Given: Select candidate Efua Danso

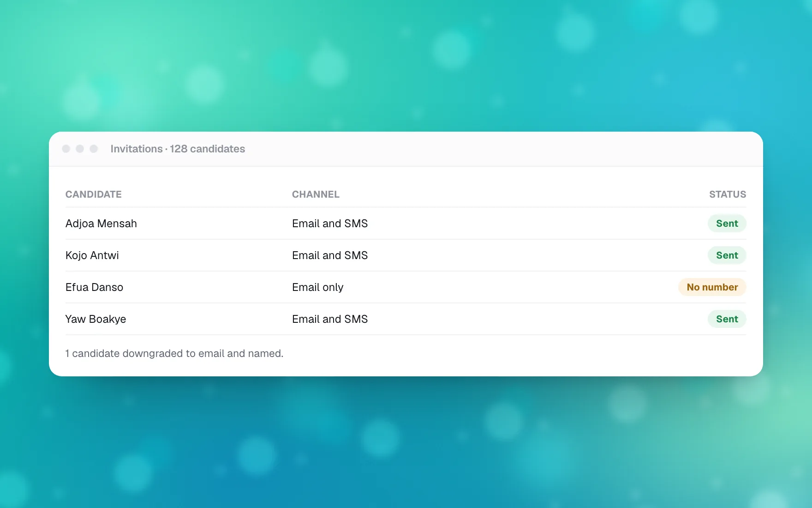Looking at the screenshot, I should 94,287.
